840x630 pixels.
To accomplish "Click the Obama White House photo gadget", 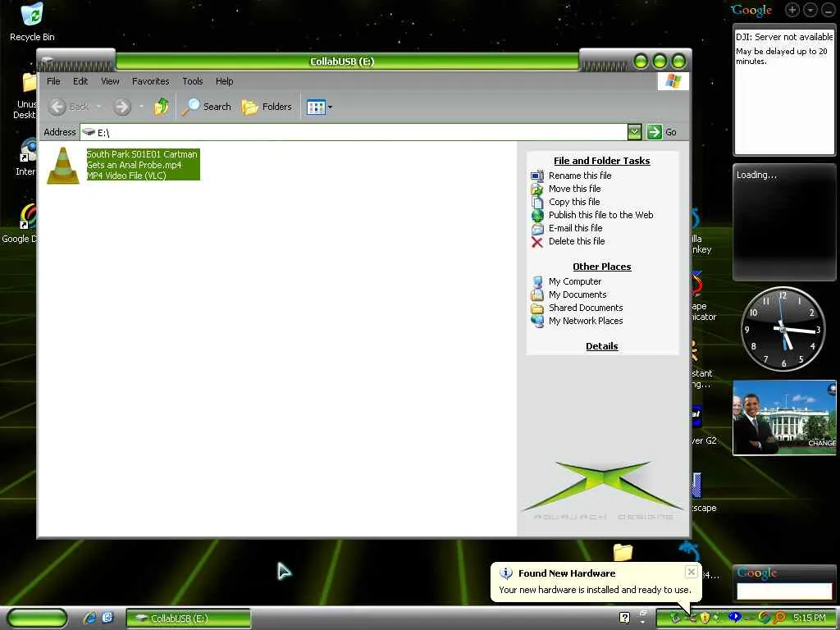I will [x=784, y=418].
